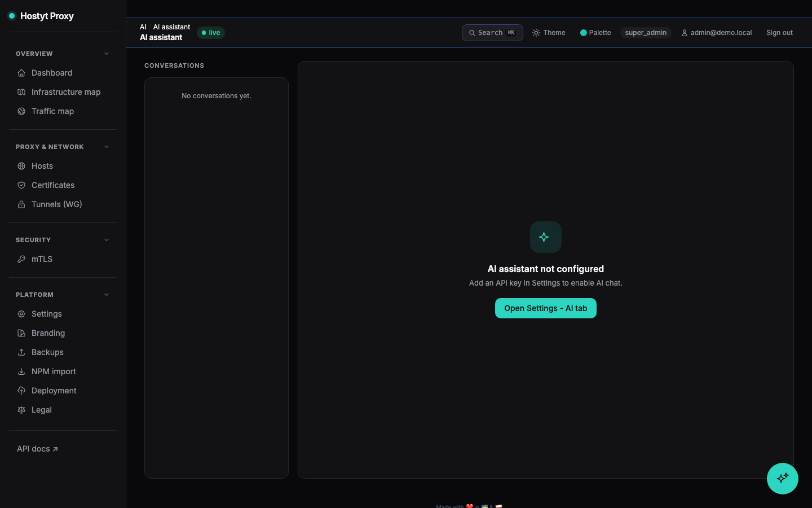The height and width of the screenshot is (508, 812).
Task: Open Traffic map page
Action: pos(63,111)
